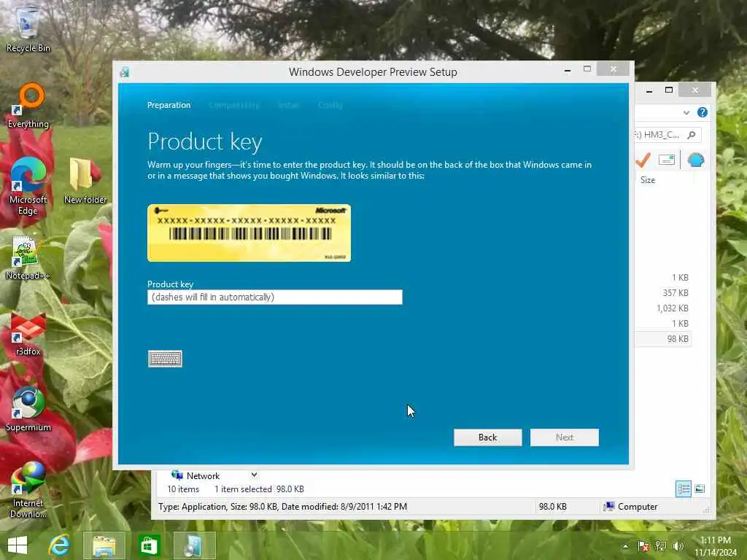The width and height of the screenshot is (747, 560).
Task: Click the orange checkmark icon in Explorer ribbon
Action: click(643, 160)
